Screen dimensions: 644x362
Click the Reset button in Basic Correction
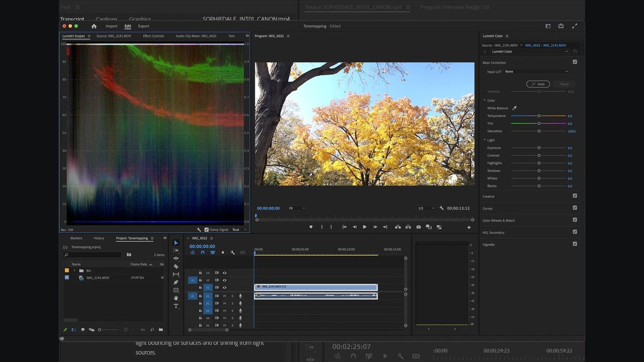565,84
